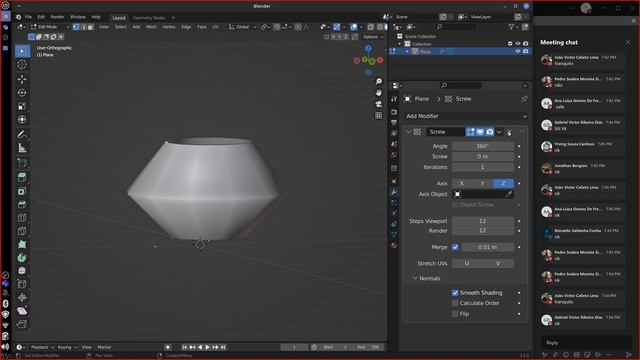This screenshot has height=360, width=640.
Task: Enable Calculate Order checkbox
Action: (x=455, y=303)
